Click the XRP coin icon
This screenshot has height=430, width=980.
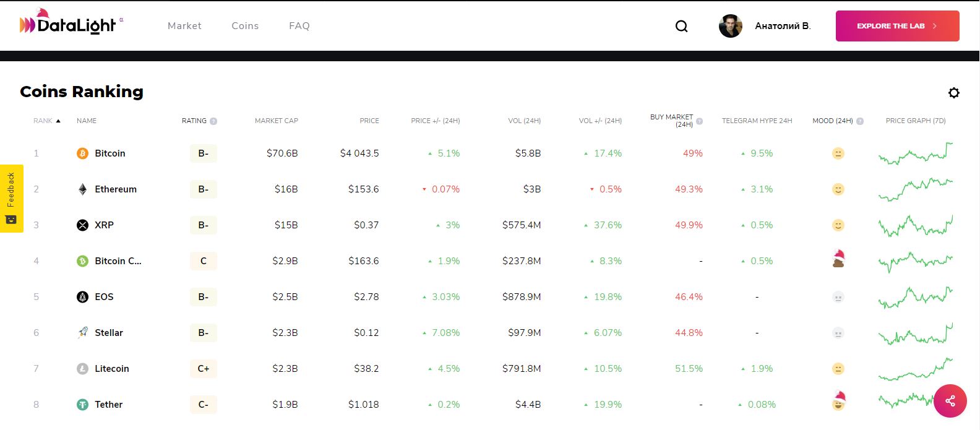[x=82, y=225]
